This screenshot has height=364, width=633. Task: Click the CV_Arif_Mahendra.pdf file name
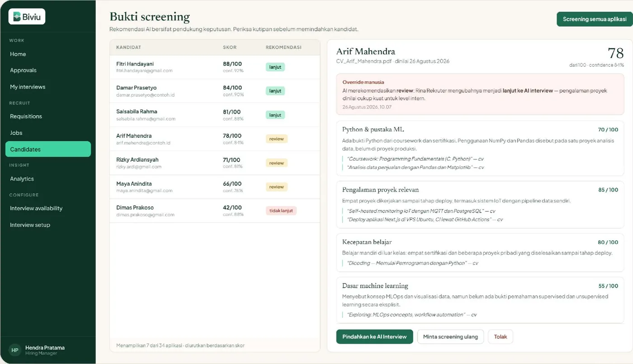tap(364, 61)
